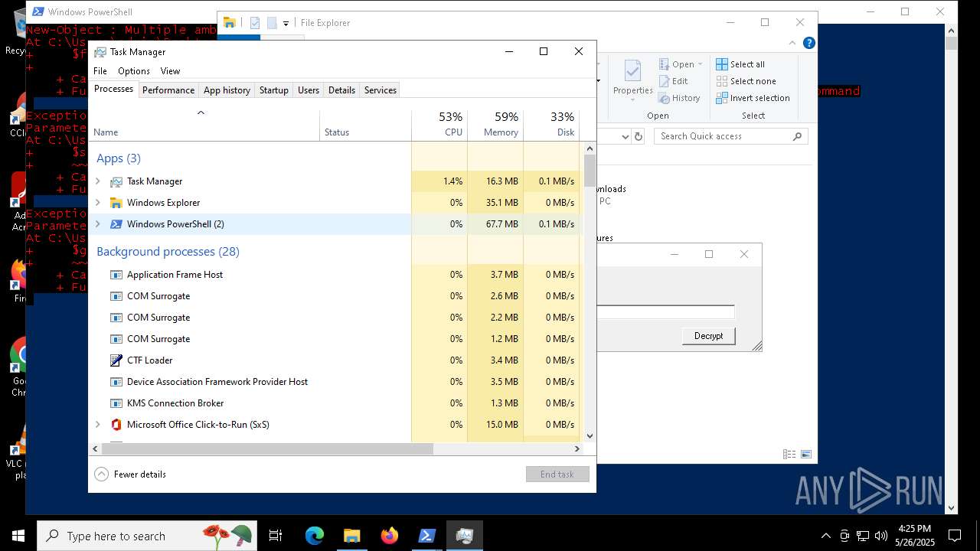The width and height of the screenshot is (980, 551).
Task: Click the KMS Connection Broker icon
Action: [116, 403]
